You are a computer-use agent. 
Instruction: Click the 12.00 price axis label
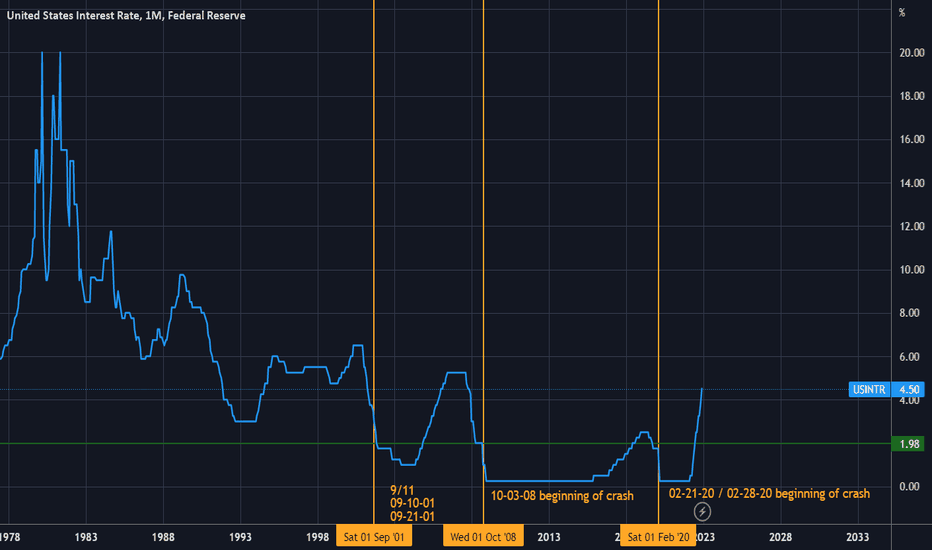click(912, 227)
